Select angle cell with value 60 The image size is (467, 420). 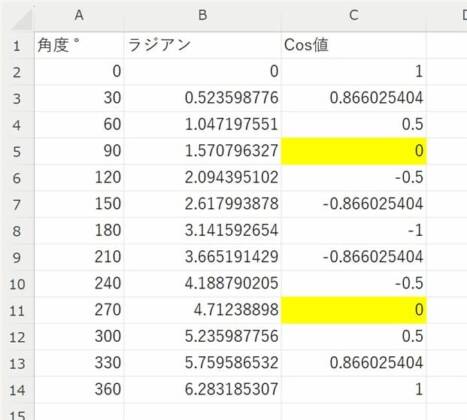pyautogui.click(x=79, y=125)
